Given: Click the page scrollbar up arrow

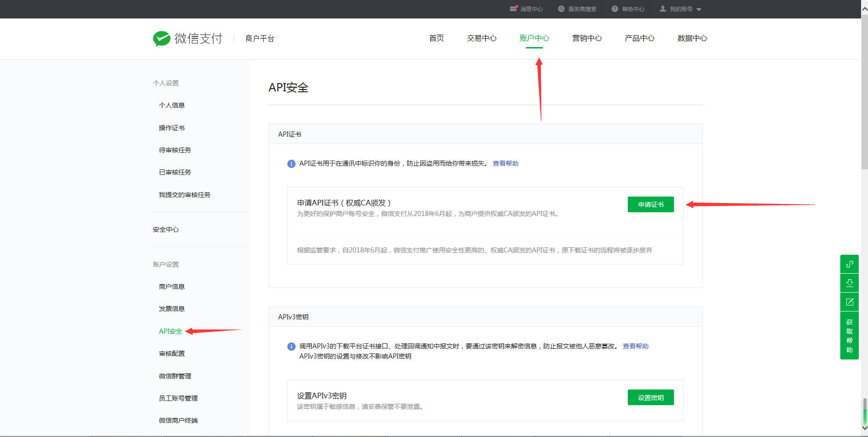Looking at the screenshot, I should (x=864, y=9).
